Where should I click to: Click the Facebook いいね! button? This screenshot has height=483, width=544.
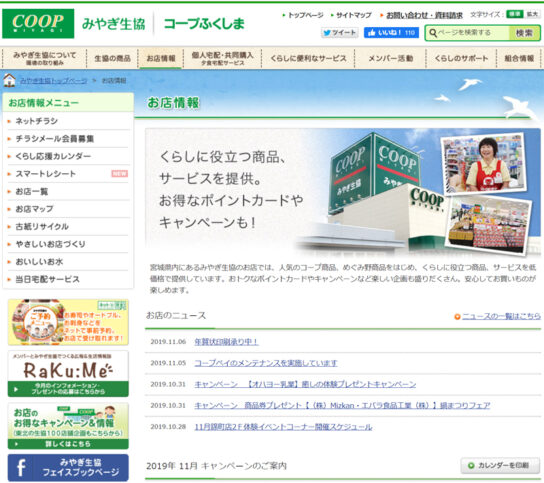pyautogui.click(x=391, y=33)
